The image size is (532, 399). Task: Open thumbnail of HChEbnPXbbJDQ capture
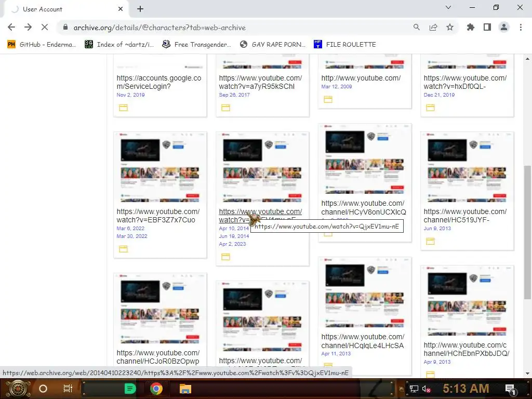point(467,301)
